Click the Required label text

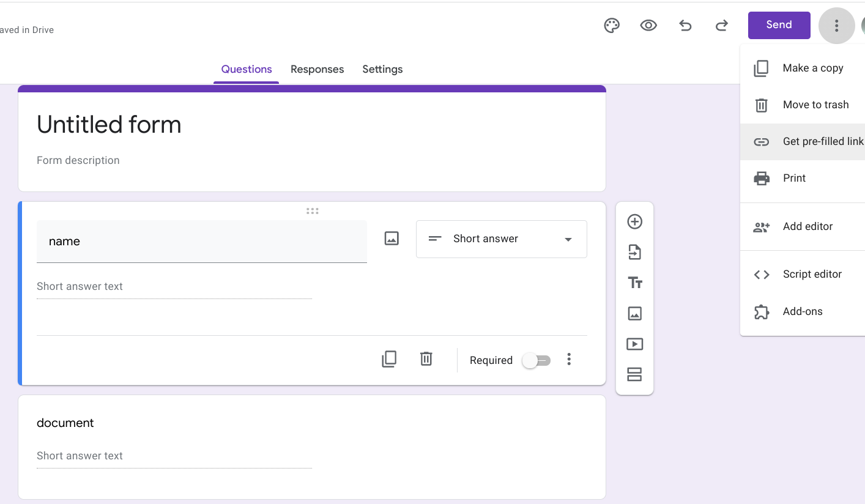click(x=491, y=360)
